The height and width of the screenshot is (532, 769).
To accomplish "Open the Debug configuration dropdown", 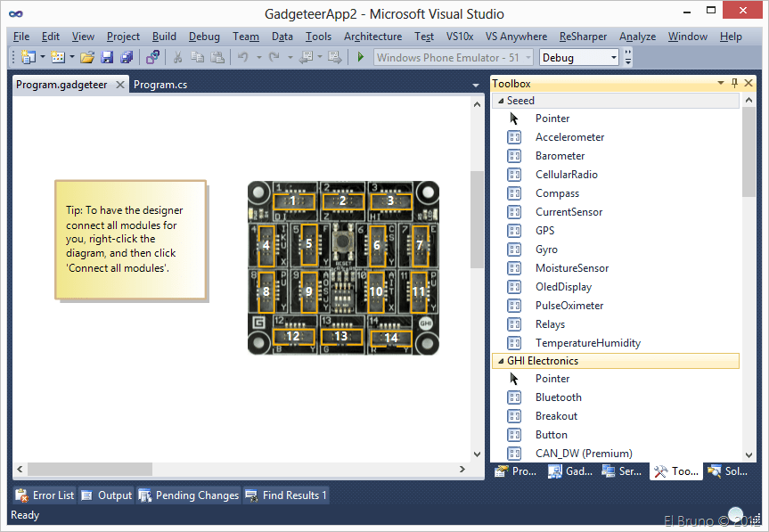I will click(x=613, y=58).
